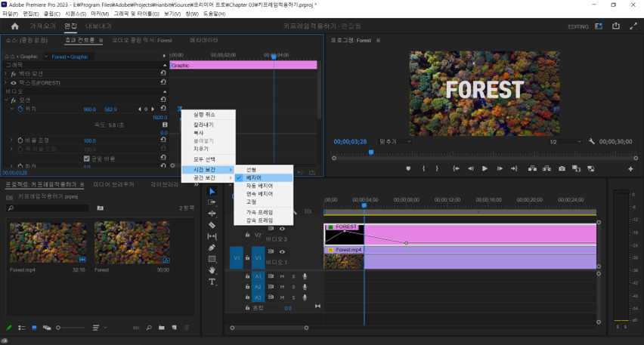Select the Pen tool
Image resolution: width=644 pixels, height=345 pixels.
click(212, 248)
